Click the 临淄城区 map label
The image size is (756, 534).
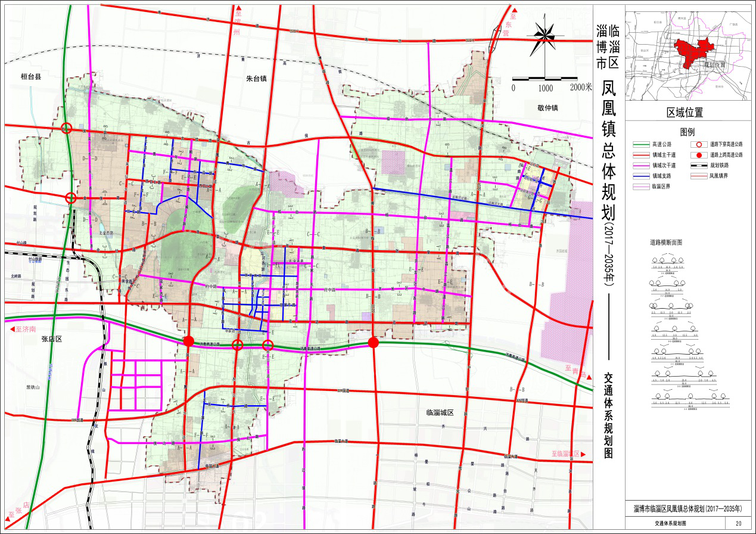[x=440, y=412]
